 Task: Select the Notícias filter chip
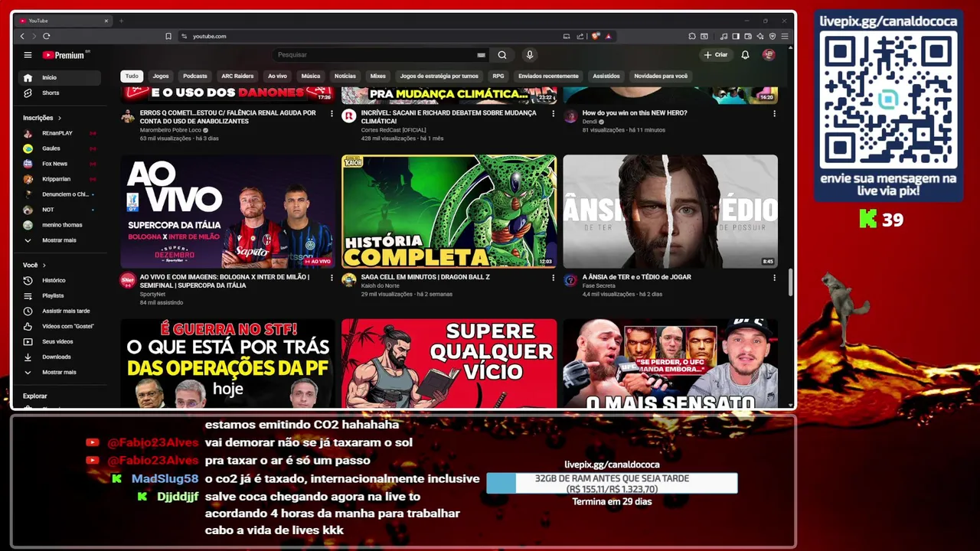click(x=345, y=76)
